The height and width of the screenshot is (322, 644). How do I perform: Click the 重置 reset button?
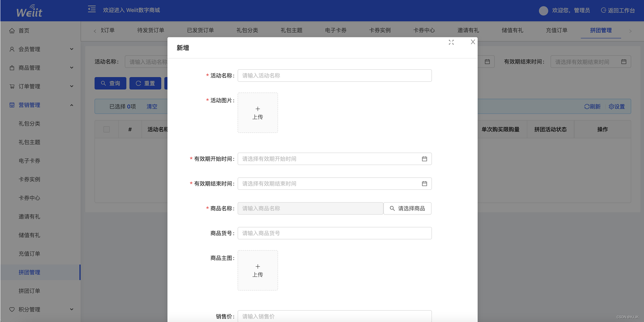click(145, 83)
